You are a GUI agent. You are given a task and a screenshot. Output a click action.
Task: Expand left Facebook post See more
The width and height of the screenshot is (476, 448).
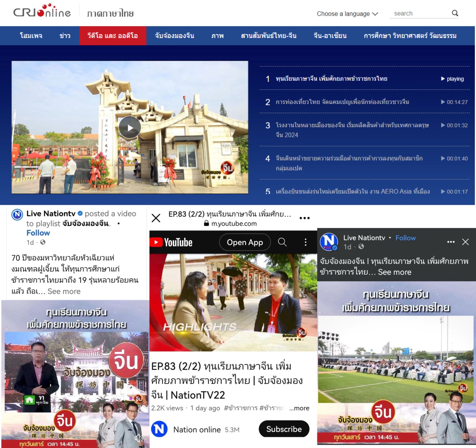pos(64,291)
